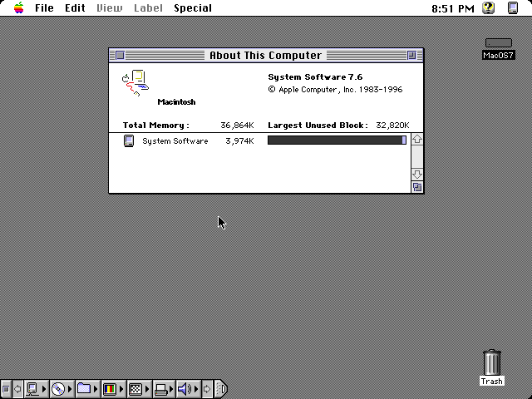
Task: Open the monitor resolution popup arrow
Action: click(x=147, y=389)
